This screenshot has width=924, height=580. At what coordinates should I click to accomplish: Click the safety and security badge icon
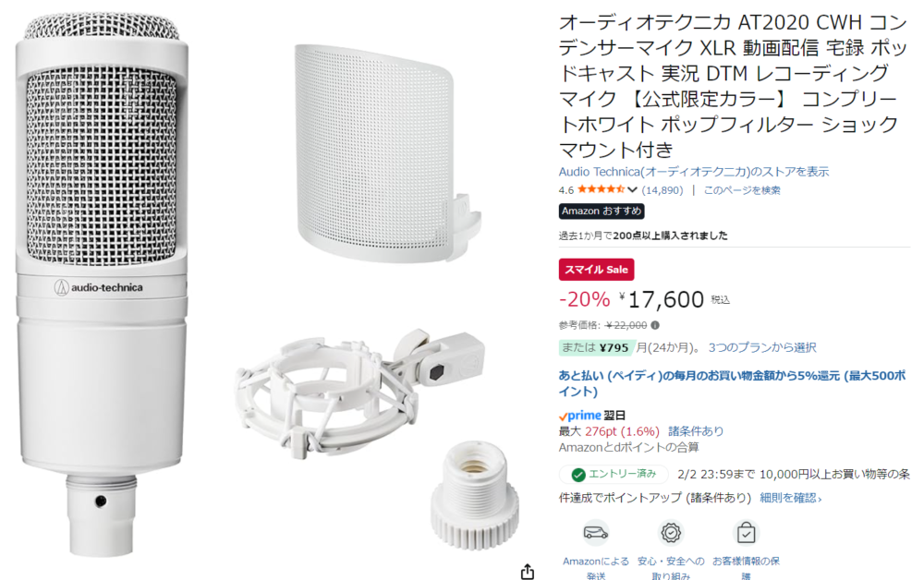coord(671,533)
